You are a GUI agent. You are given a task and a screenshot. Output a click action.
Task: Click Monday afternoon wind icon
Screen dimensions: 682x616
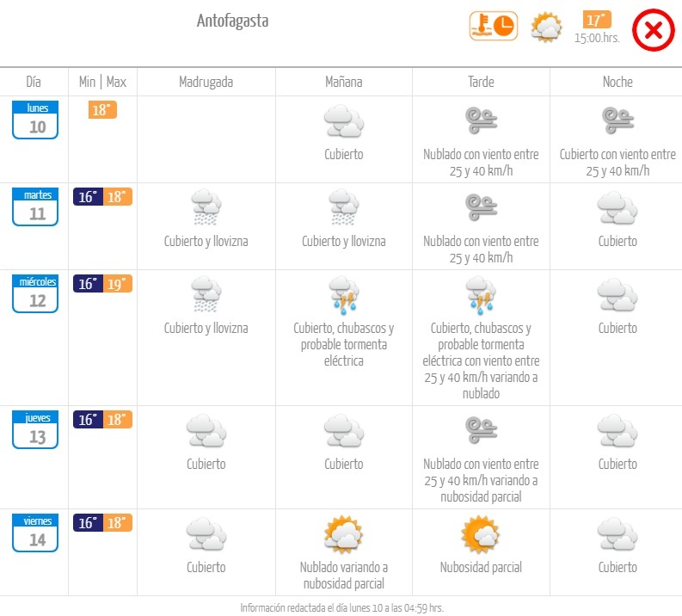coord(481,120)
